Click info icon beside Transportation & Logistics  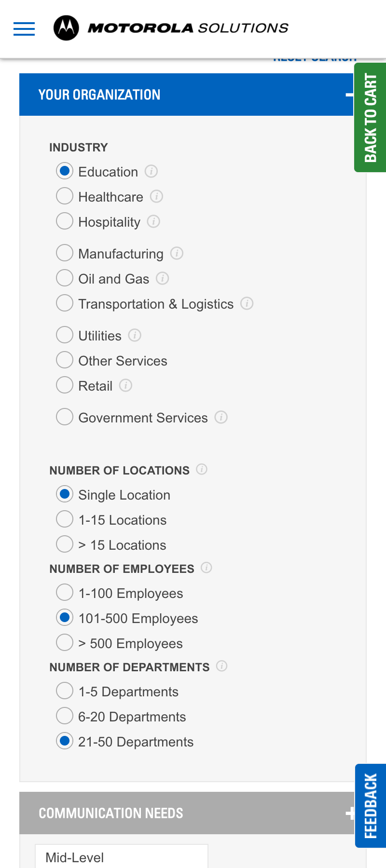247,303
